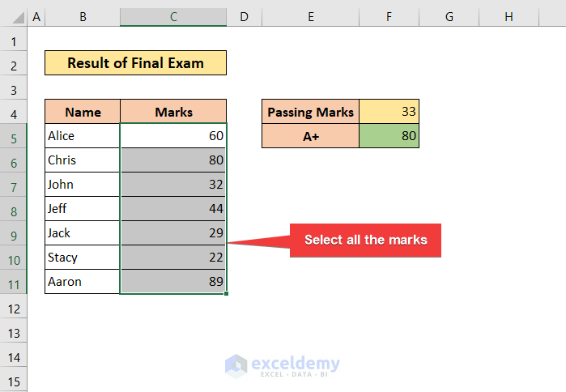The height and width of the screenshot is (392, 566).
Task: Select column B header
Action: point(83,17)
